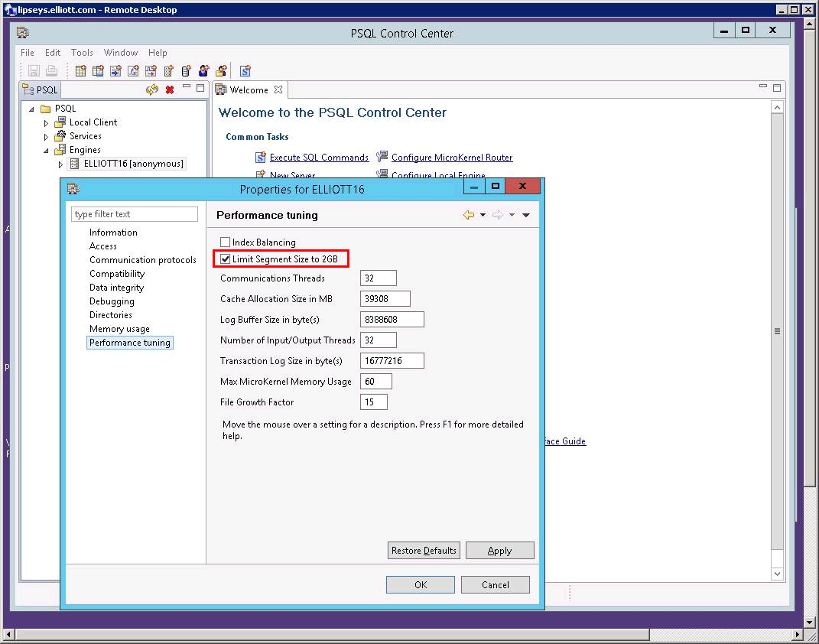The image size is (819, 644).
Task: Enable the Index Balancing checkbox
Action: 225,242
